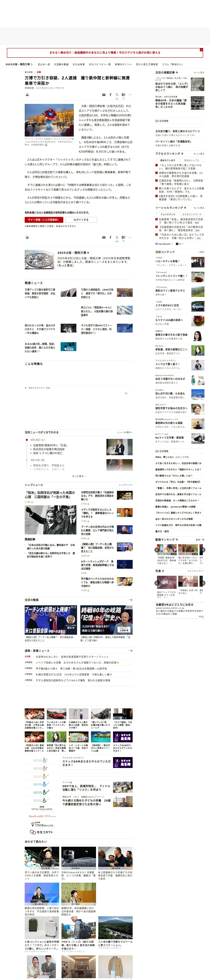Select the 昨日のトップ5 ranking tab

click(192, 160)
